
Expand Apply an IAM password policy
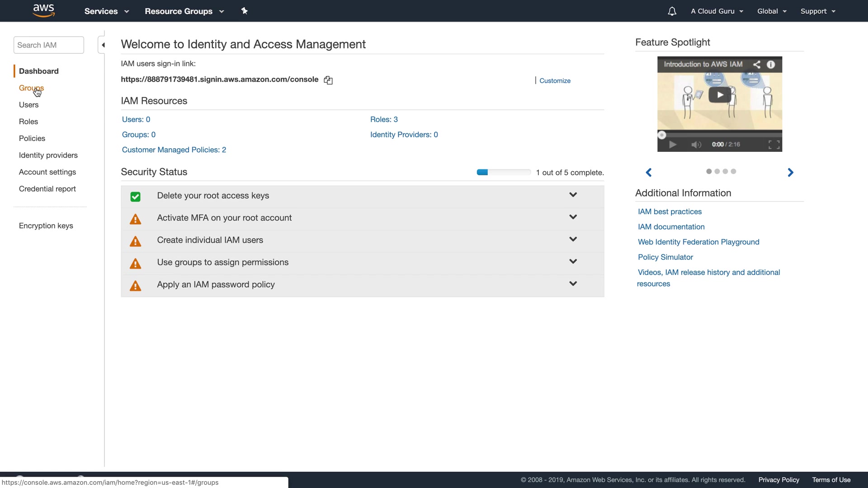pyautogui.click(x=573, y=284)
